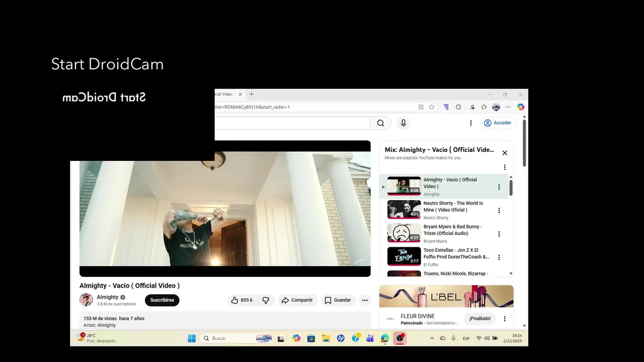Open the purple stacked-lines extension icon
This screenshot has width=644, height=362.
pyautogui.click(x=446, y=107)
